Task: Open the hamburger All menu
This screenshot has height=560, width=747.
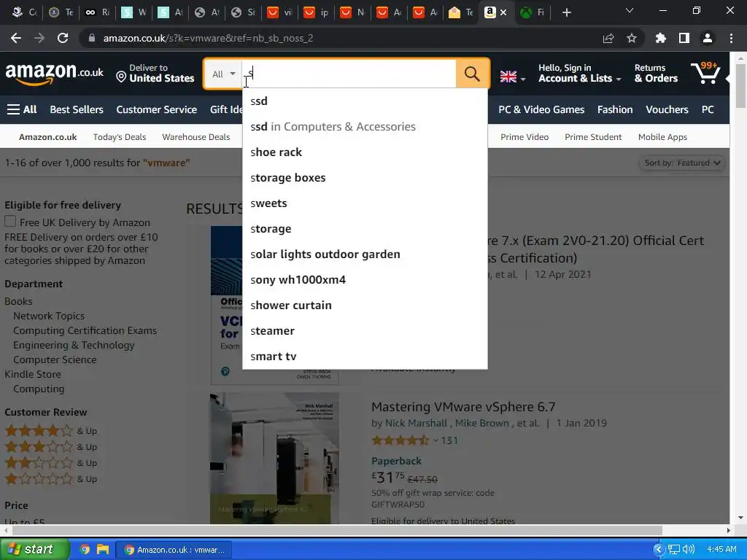Action: [22, 109]
